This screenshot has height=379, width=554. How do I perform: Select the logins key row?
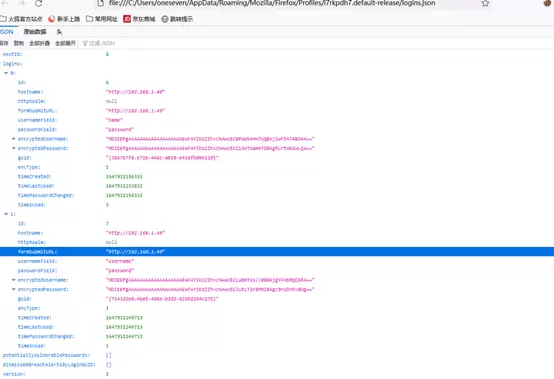click(x=277, y=64)
